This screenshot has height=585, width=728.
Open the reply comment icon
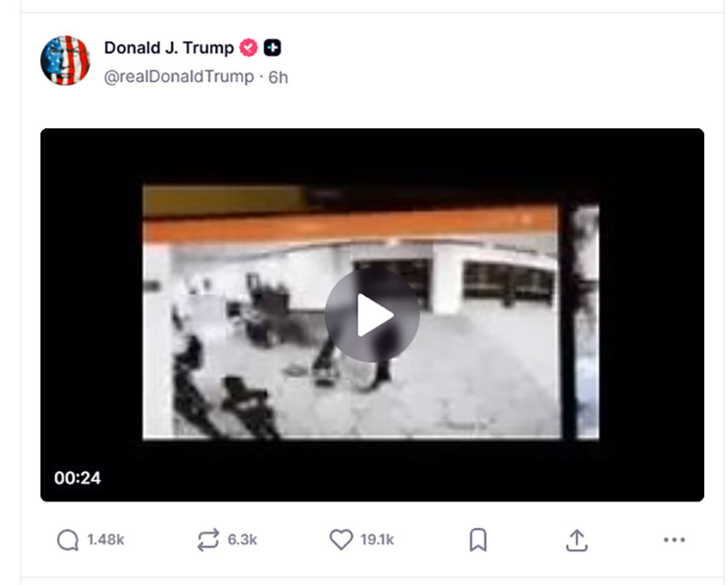67,540
